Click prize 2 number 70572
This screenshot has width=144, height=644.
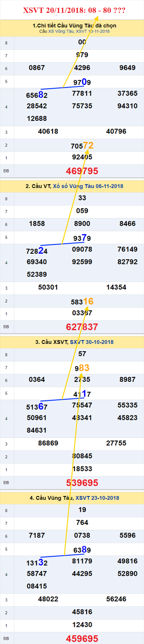coord(82,145)
